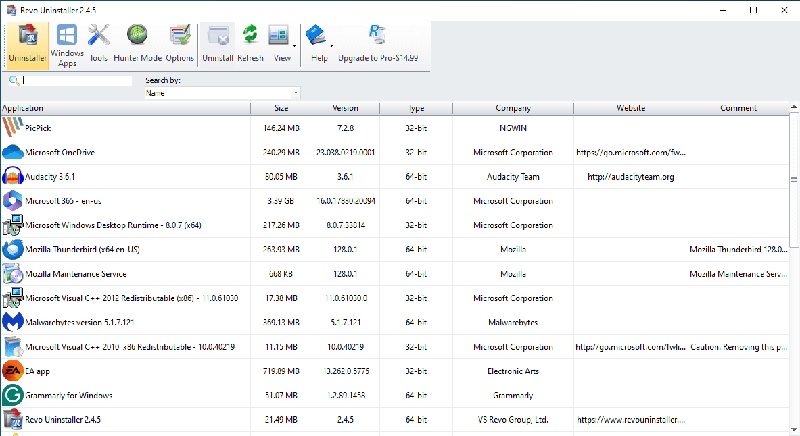The width and height of the screenshot is (800, 436).
Task: Click the audacityteam.org website cell
Action: [x=631, y=177]
